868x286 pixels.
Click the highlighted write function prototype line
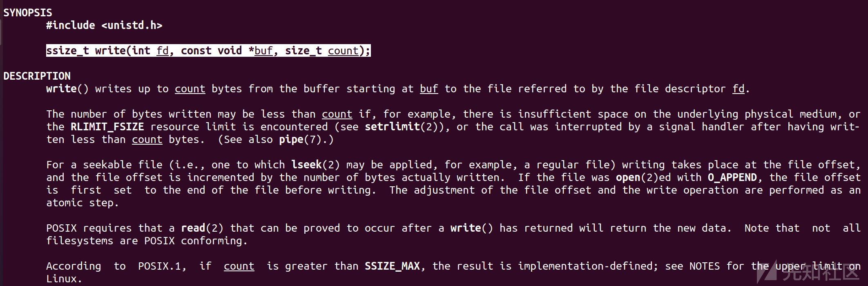[x=208, y=51]
